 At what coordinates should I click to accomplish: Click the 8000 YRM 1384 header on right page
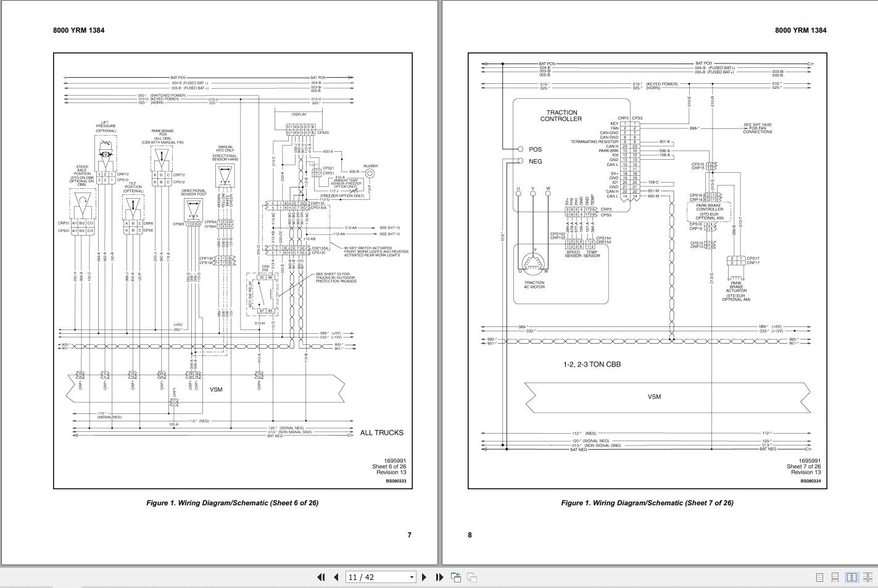coord(801,30)
